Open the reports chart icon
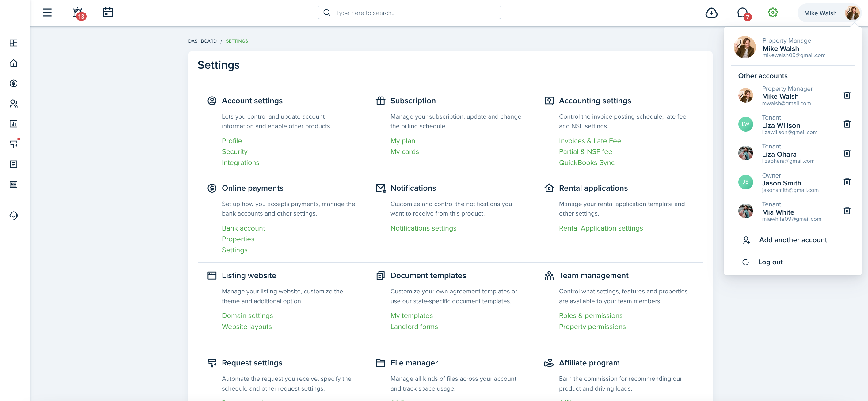The width and height of the screenshot is (868, 401). (13, 124)
